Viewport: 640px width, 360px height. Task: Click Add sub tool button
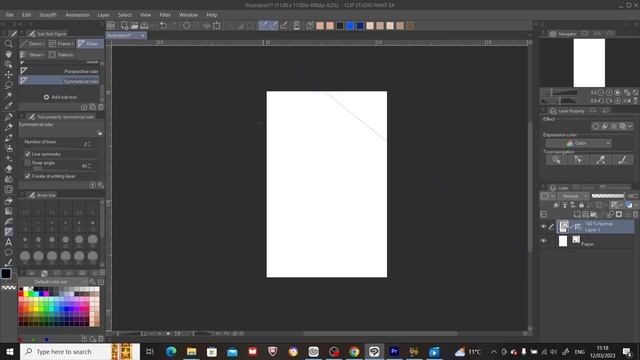pyautogui.click(x=60, y=97)
